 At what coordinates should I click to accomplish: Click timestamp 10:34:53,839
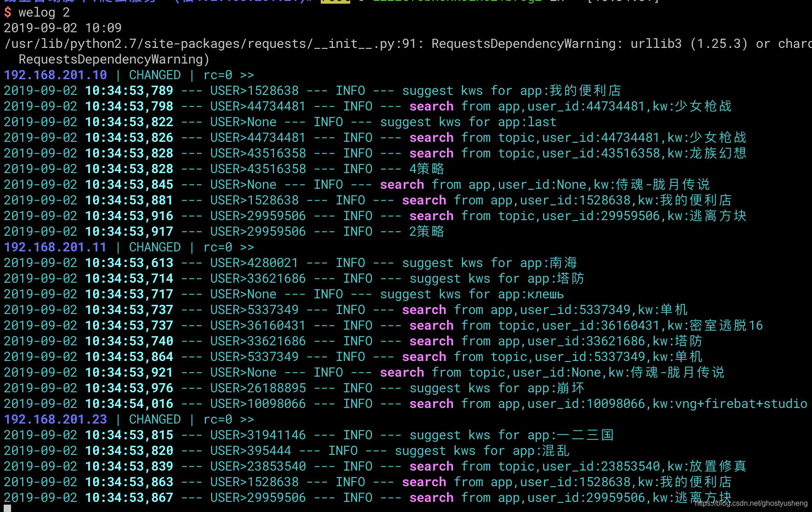(129, 466)
